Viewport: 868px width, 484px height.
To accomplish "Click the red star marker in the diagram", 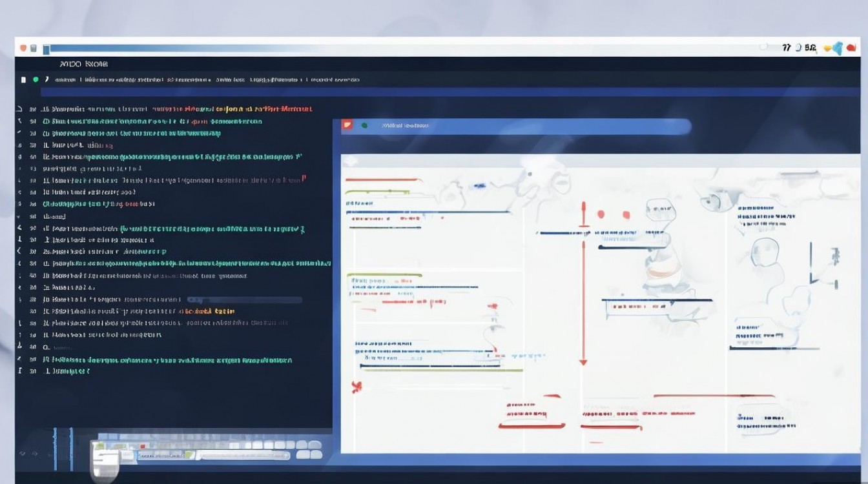I will coord(355,387).
